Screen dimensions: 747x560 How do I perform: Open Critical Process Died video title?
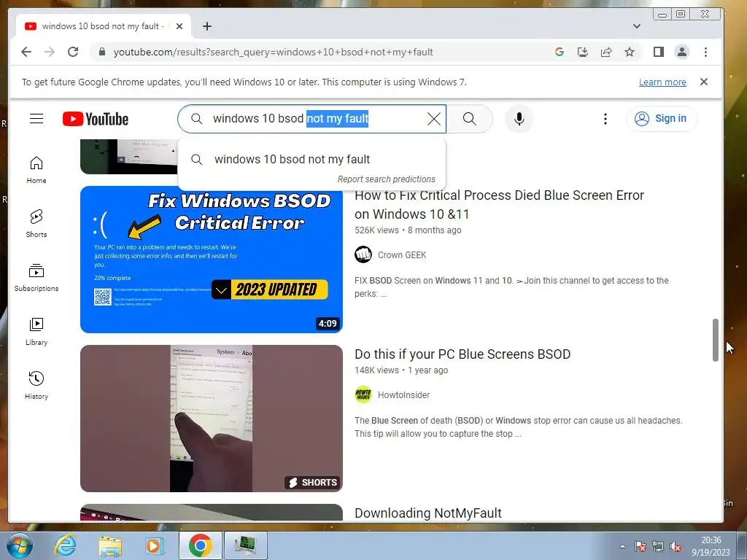click(499, 205)
